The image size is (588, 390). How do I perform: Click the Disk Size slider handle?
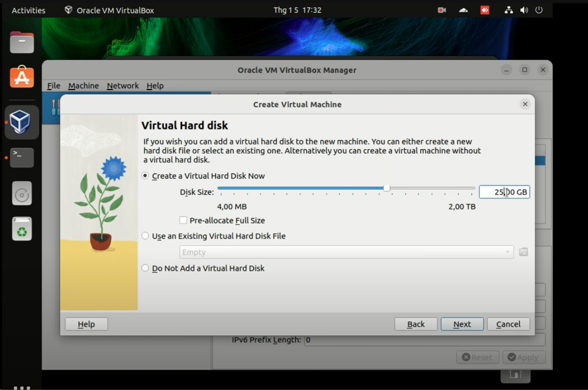tap(388, 188)
